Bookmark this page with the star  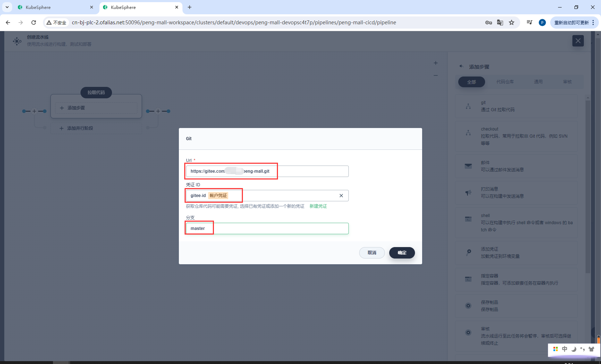512,23
